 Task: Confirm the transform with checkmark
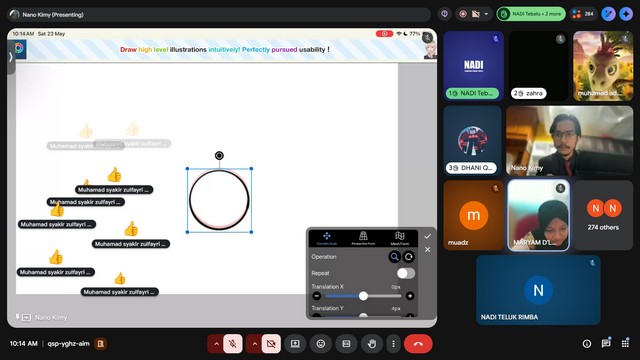coord(427,236)
